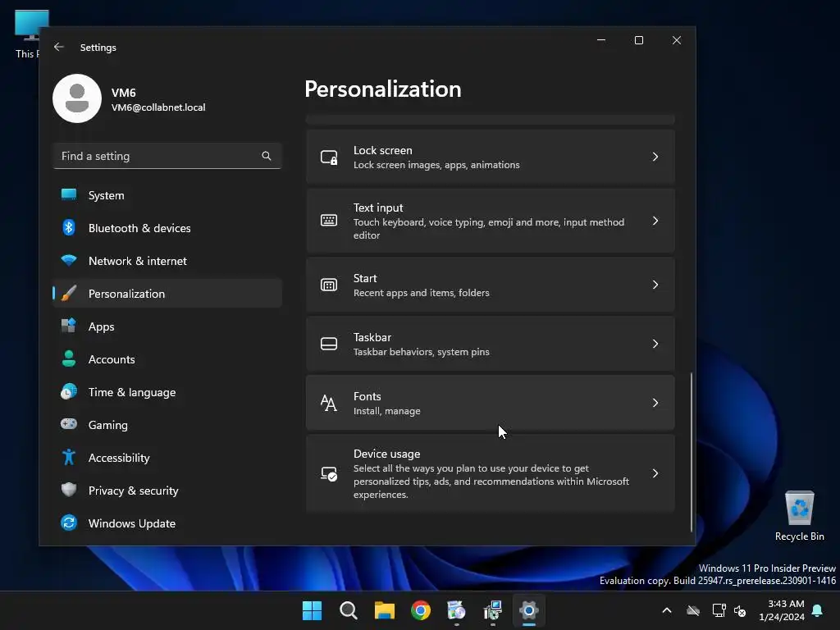This screenshot has width=840, height=630.
Task: Click the Bluetooth icon in sidebar
Action: point(69,228)
